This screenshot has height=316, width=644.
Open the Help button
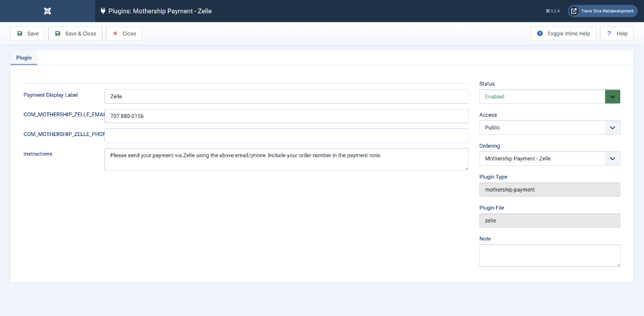coord(616,34)
